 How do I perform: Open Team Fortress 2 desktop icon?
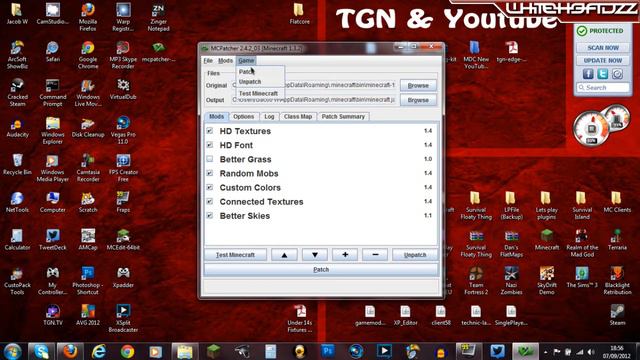click(476, 281)
